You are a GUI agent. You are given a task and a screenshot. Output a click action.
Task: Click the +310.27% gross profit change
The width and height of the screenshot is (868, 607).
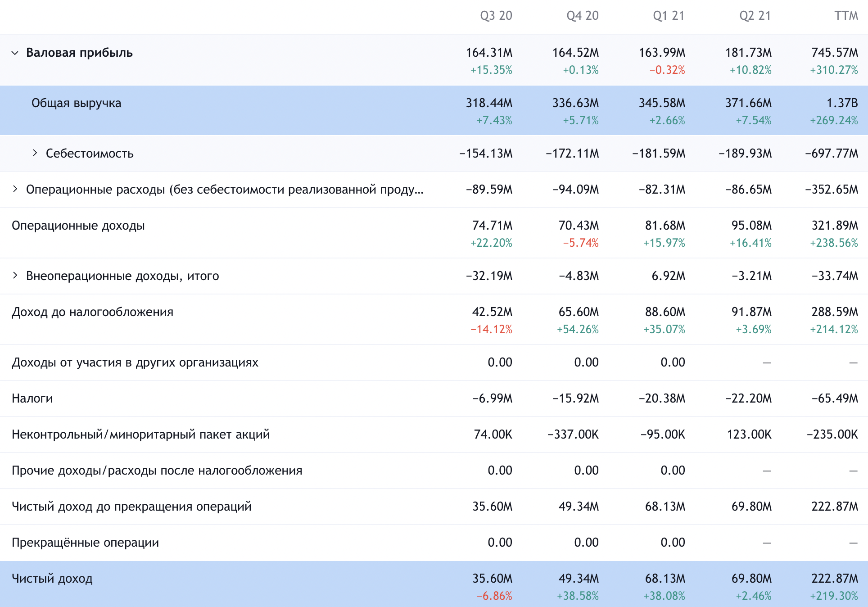point(834,70)
